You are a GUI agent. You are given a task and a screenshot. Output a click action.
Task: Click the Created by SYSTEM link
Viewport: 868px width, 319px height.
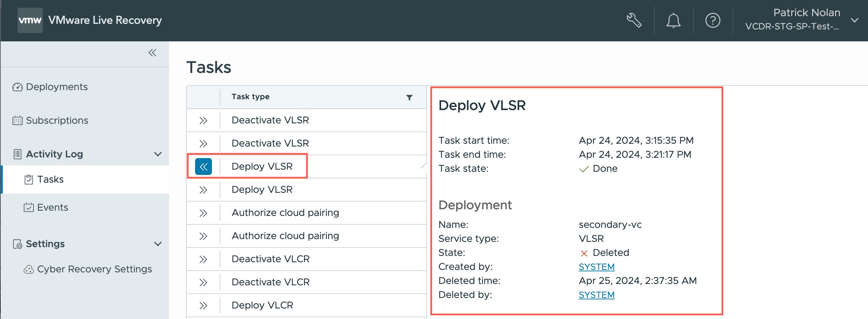click(x=596, y=267)
